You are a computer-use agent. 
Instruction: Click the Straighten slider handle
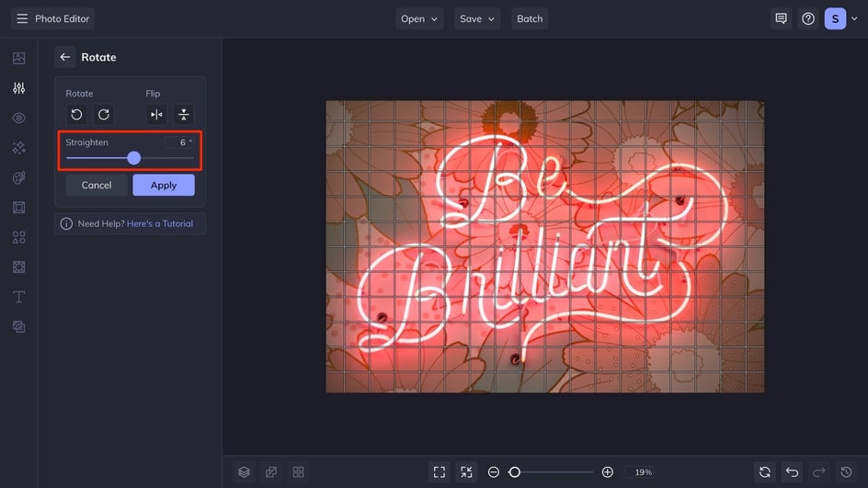tap(134, 158)
